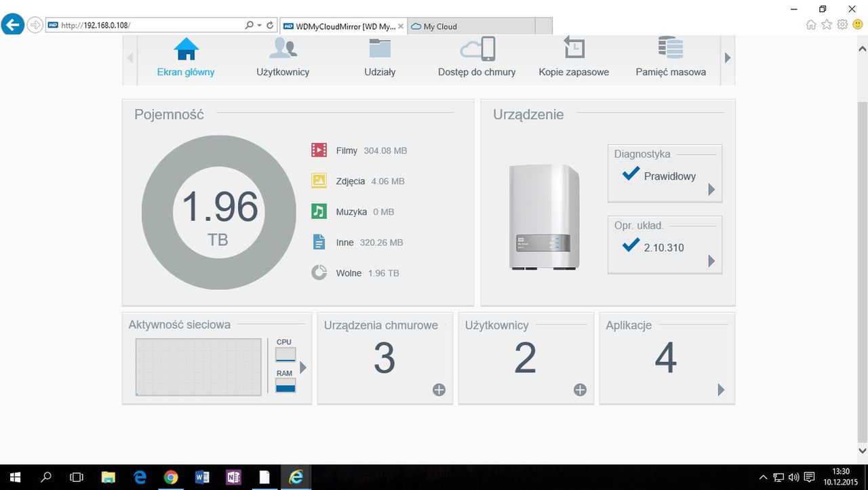Expand Diagnostyka details arrow
The width and height of the screenshot is (868, 490).
(x=711, y=190)
